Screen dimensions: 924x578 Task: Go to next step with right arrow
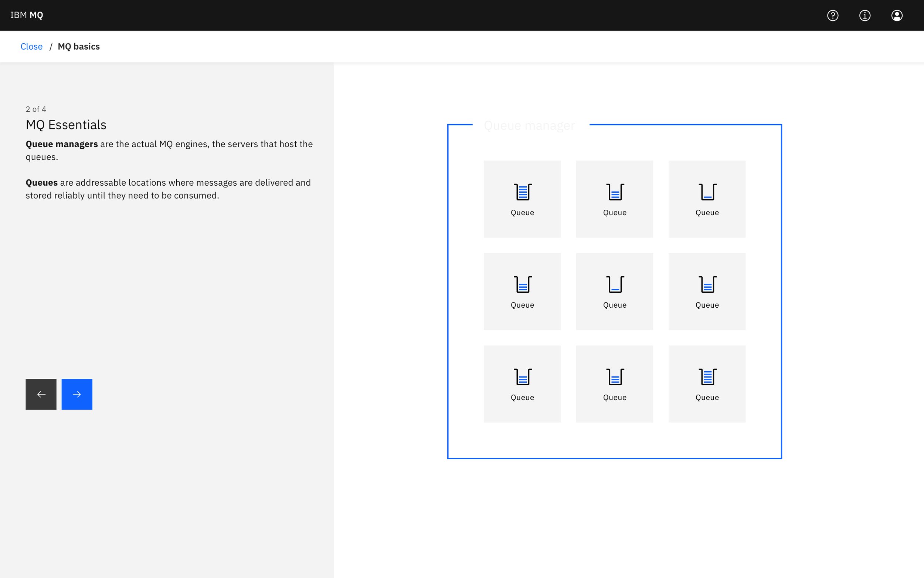coord(77,394)
